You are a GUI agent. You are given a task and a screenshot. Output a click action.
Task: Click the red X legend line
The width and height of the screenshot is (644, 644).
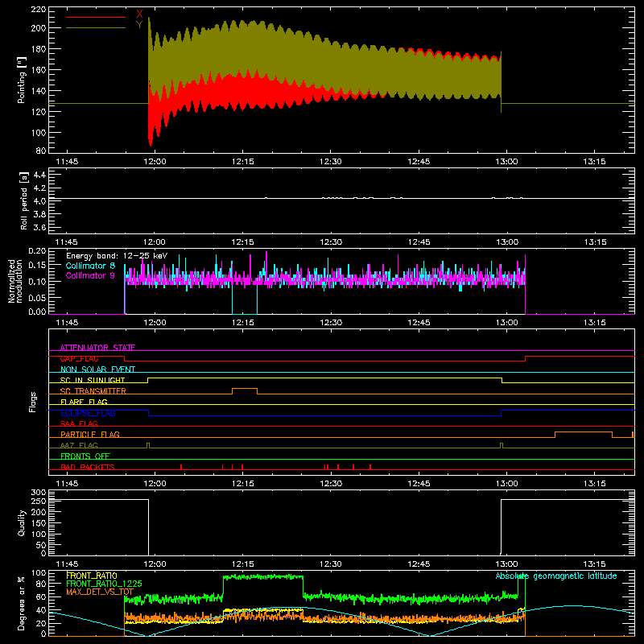(x=96, y=17)
